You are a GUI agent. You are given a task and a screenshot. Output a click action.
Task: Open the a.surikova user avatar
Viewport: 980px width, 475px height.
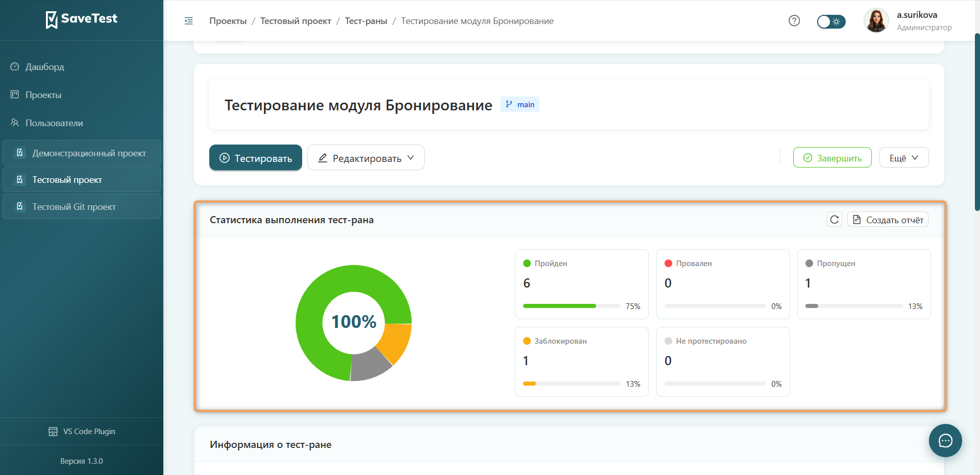pyautogui.click(x=876, y=21)
